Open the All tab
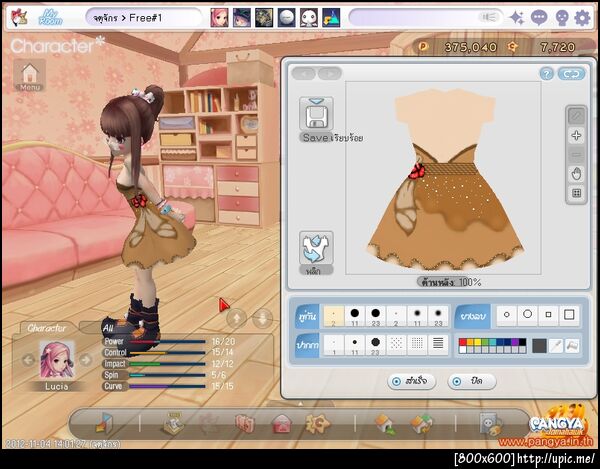The image size is (600, 469). (108, 328)
